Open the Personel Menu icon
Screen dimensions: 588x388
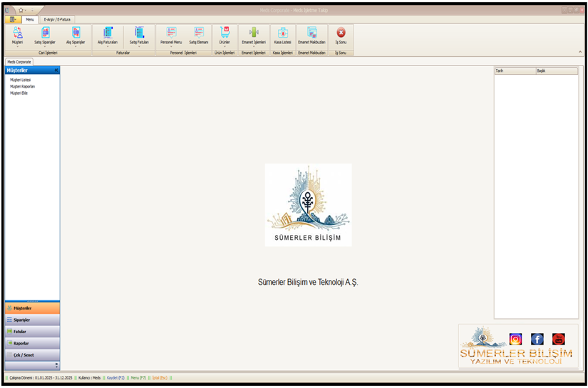click(171, 33)
